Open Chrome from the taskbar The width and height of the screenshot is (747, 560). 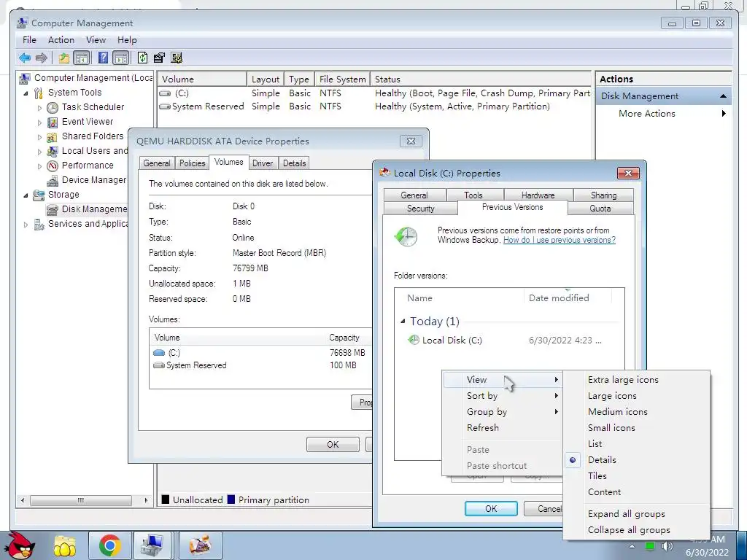click(109, 545)
